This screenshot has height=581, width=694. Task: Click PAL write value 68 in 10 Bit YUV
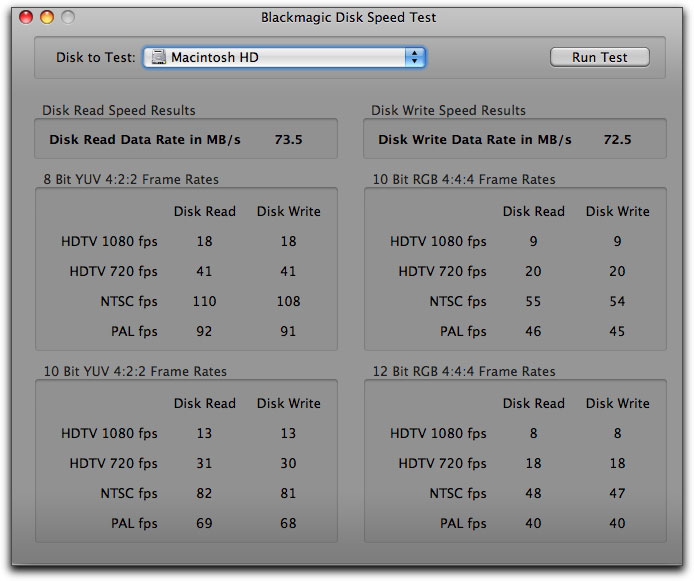pyautogui.click(x=288, y=523)
